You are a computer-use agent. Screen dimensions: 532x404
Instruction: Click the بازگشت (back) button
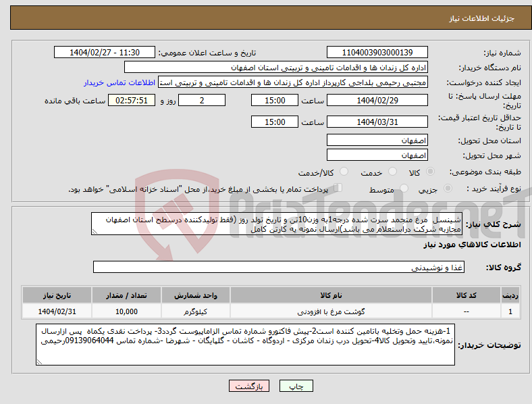(249, 386)
